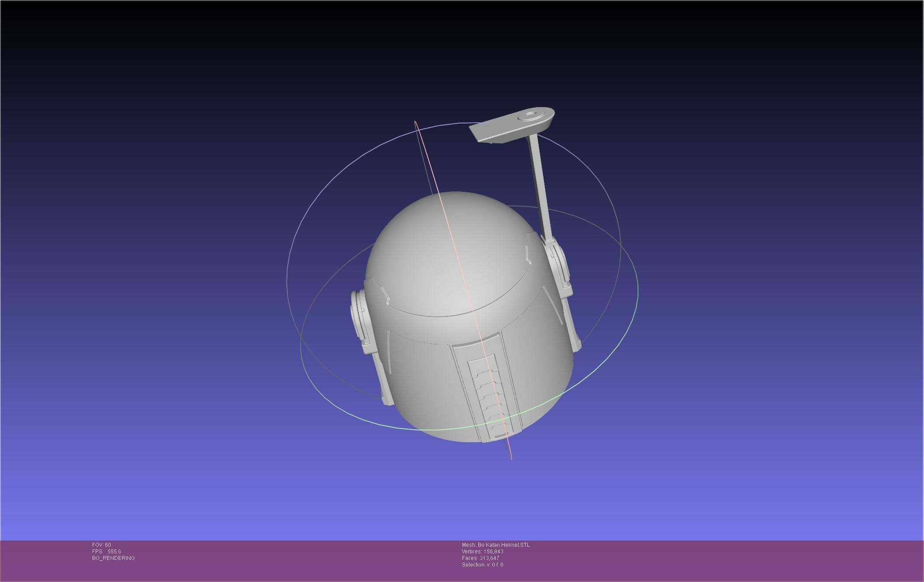Click the 'Mesh: Bo Katan Helmet.STL' text
The image size is (924, 582).
point(496,545)
